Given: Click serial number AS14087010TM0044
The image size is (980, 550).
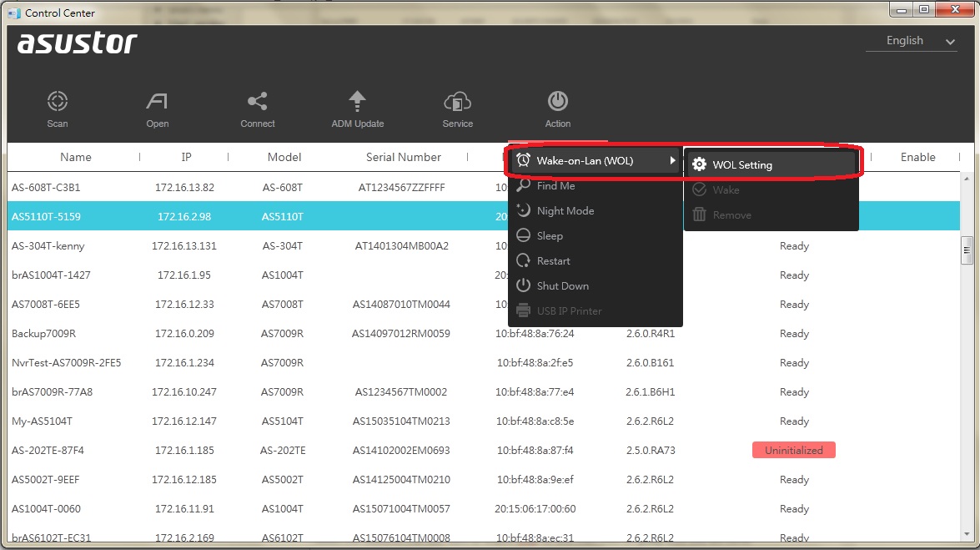Looking at the screenshot, I should point(401,304).
